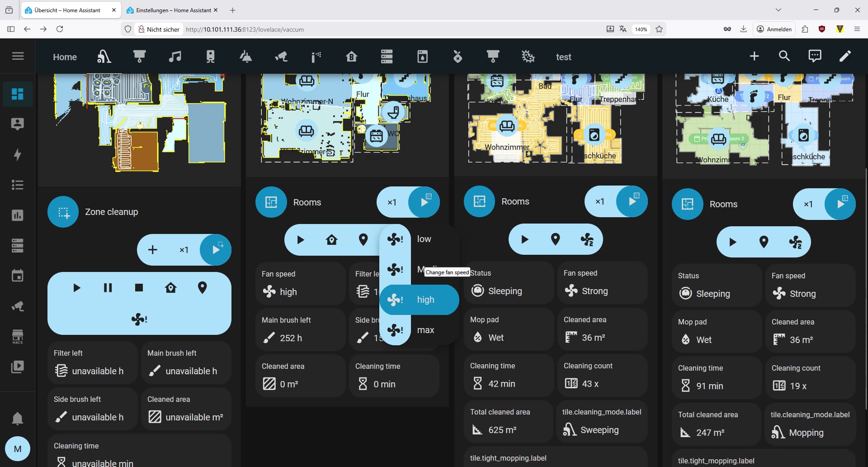Open dashboard search with the magnifier icon
Screen dimensions: 868x467
tap(784, 56)
